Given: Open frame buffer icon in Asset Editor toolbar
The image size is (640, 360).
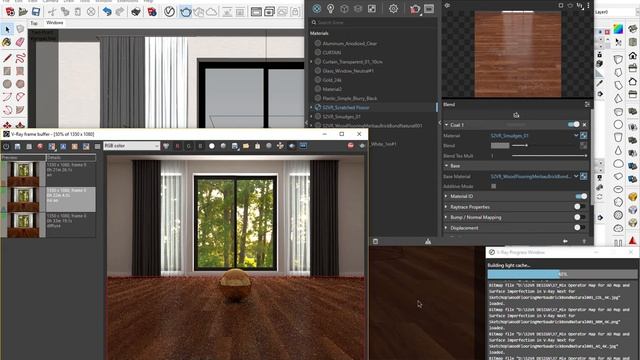Looking at the screenshot, I should click(429, 9).
